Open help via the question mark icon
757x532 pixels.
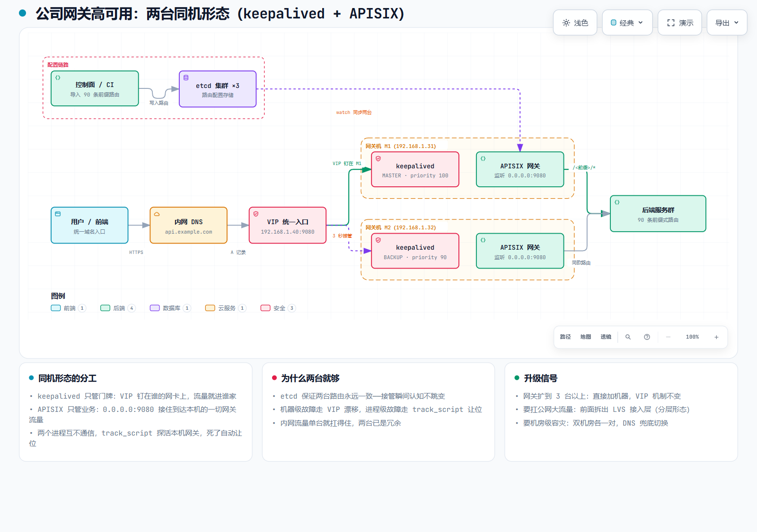pos(647,337)
